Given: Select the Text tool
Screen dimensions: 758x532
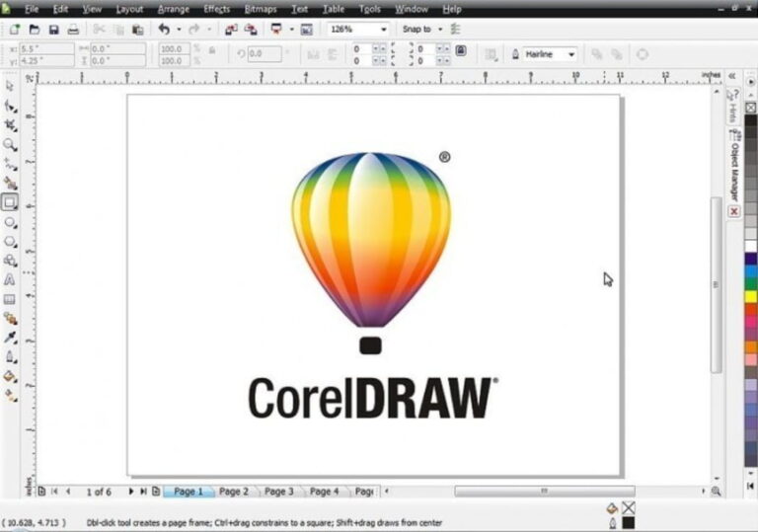Looking at the screenshot, I should coord(10,279).
